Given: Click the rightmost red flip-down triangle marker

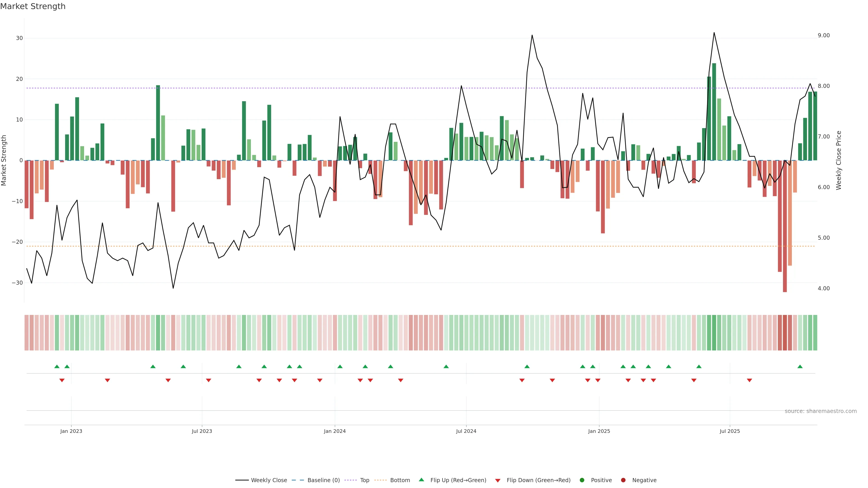Looking at the screenshot, I should tap(749, 380).
